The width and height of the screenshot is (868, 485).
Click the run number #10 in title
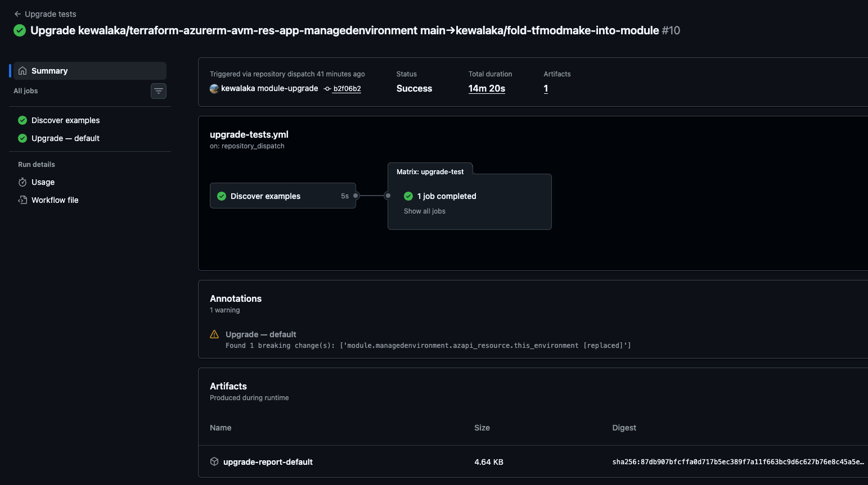click(671, 30)
